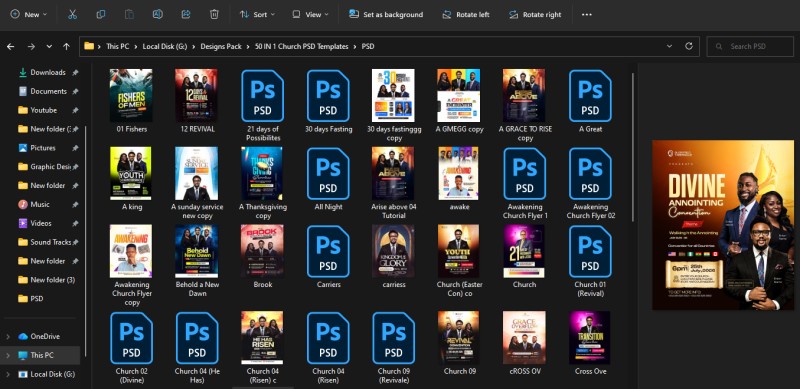Select the 30 days Fasting PSD file
The height and width of the screenshot is (389, 800).
tap(328, 95)
